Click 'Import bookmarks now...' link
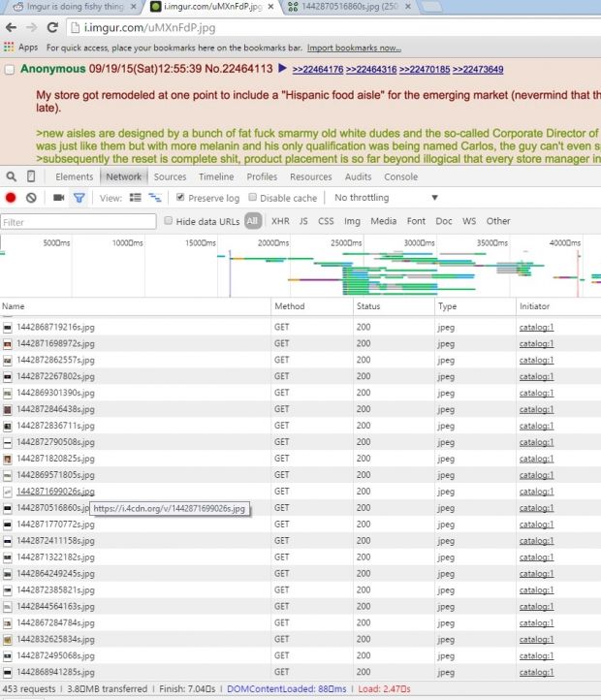The height and width of the screenshot is (700, 601). point(354,48)
